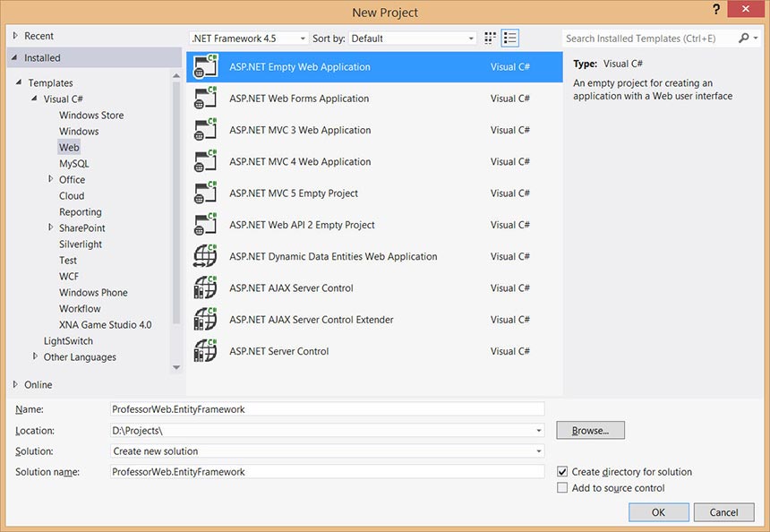Viewport: 770px width, 532px height.
Task: Expand the SharePoint tree node
Action: 50,227
